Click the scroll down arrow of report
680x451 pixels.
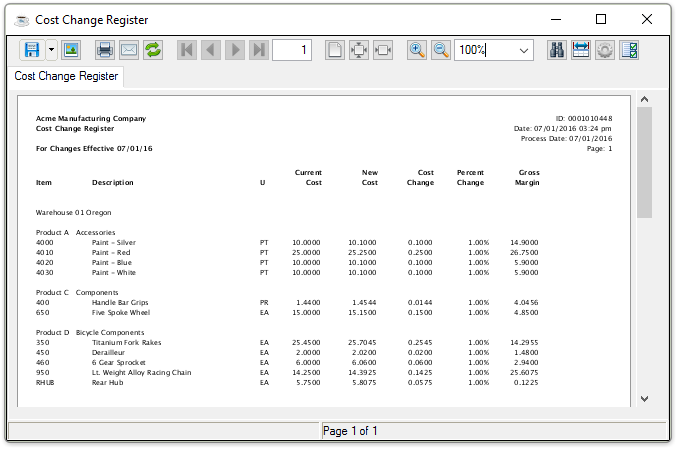(x=644, y=398)
